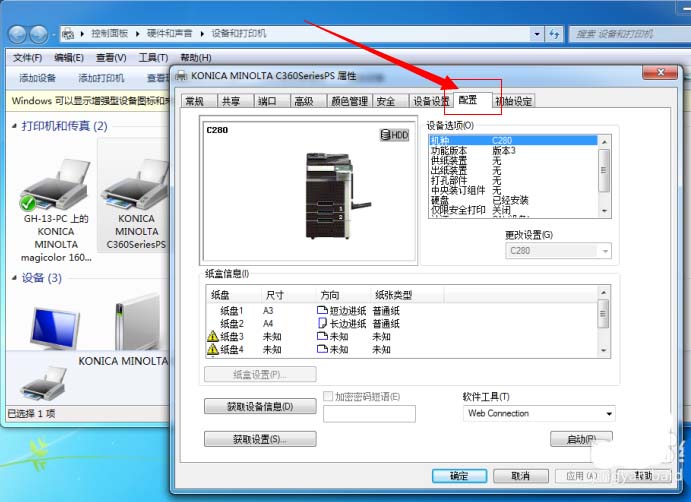Click the 取消 button
The height and width of the screenshot is (502, 691).
click(x=520, y=476)
